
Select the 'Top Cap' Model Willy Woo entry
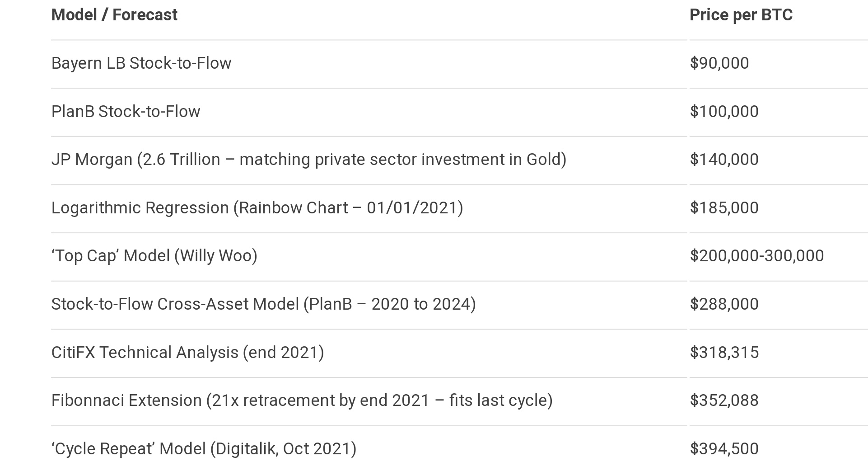point(154,256)
